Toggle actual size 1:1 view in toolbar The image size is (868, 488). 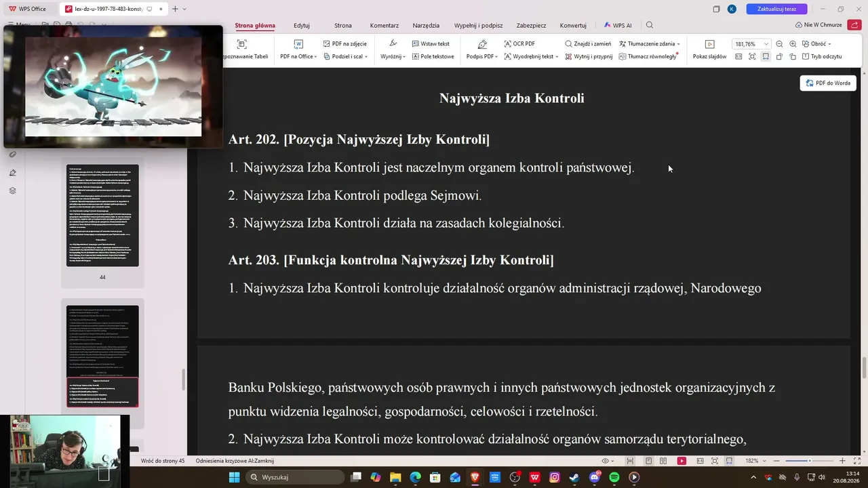tap(738, 56)
